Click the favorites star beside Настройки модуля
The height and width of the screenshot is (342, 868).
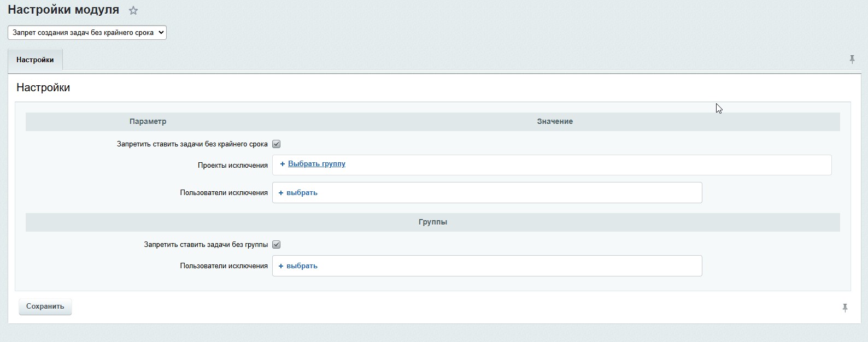click(x=133, y=10)
